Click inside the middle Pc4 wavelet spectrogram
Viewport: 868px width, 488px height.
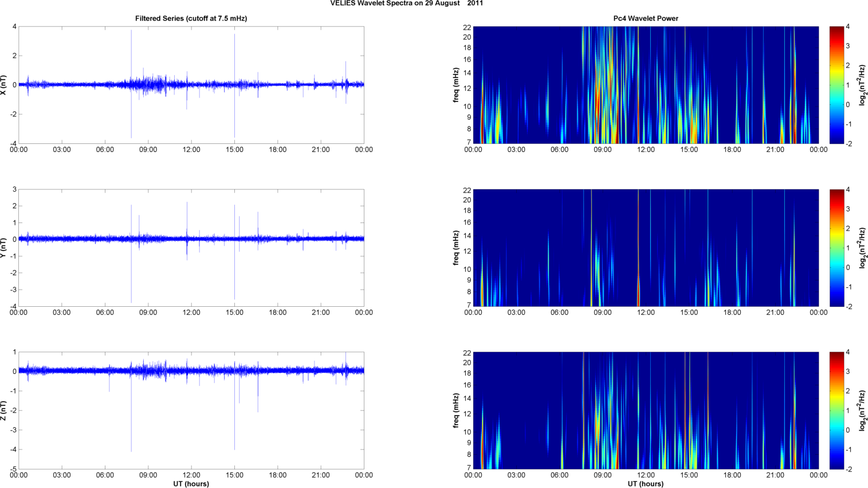click(645, 248)
